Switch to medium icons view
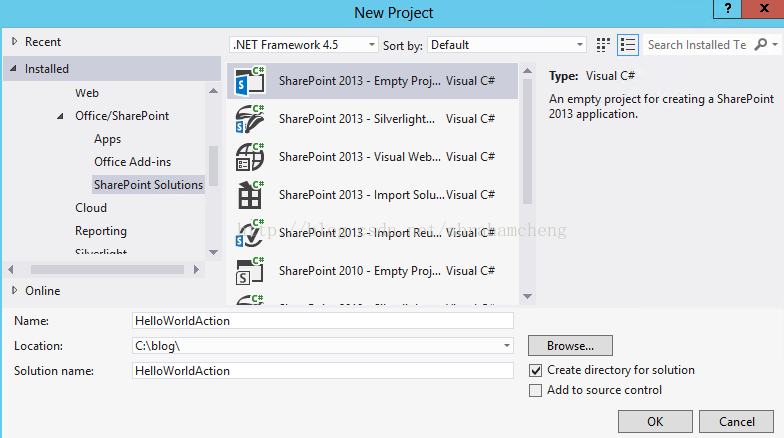Screen dimensions: 784x438 [604, 45]
